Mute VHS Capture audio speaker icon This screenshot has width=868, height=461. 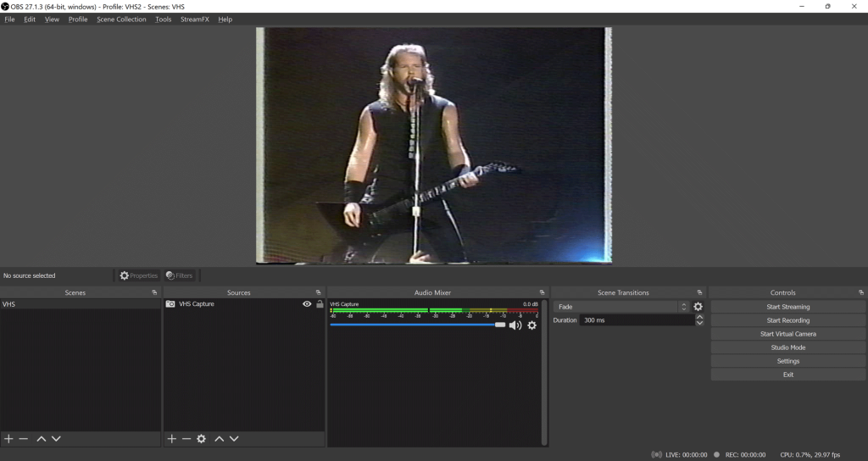point(515,325)
